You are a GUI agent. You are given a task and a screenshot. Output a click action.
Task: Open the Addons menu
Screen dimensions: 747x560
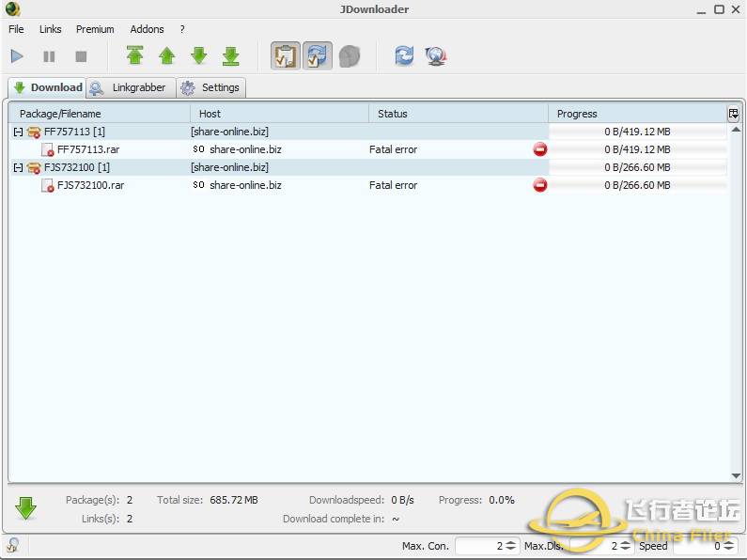(x=147, y=29)
